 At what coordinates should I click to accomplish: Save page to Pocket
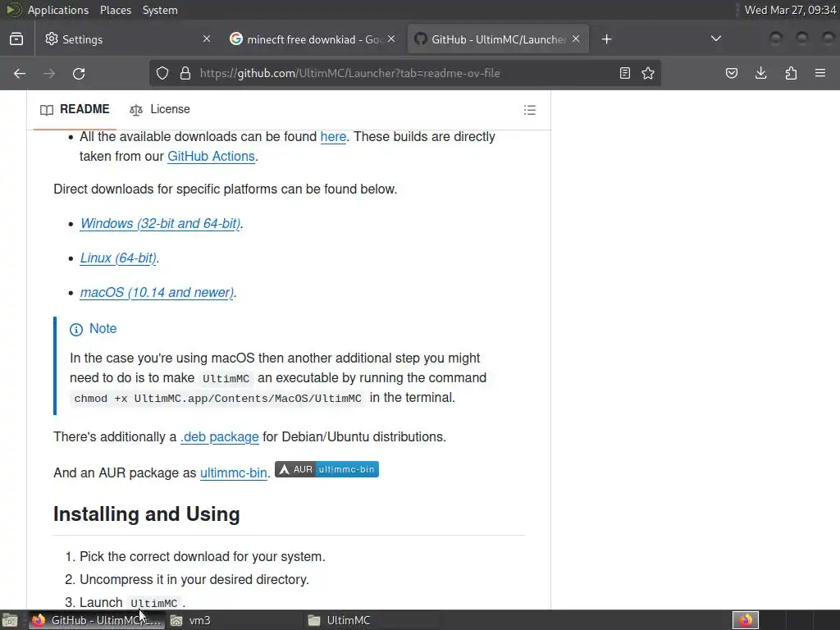[x=731, y=73]
